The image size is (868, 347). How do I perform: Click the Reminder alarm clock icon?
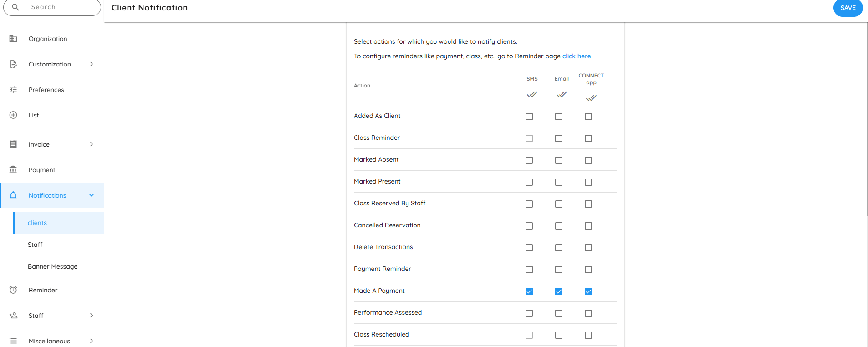point(13,290)
